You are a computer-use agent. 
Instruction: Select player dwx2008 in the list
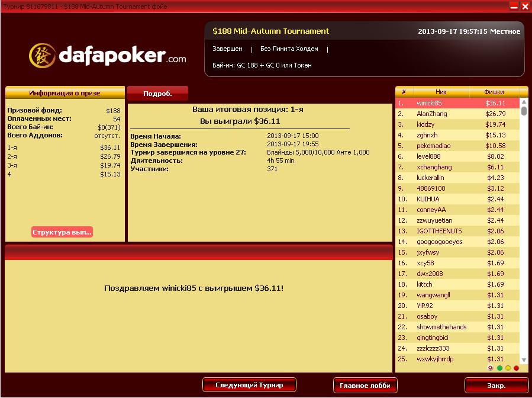(x=457, y=274)
